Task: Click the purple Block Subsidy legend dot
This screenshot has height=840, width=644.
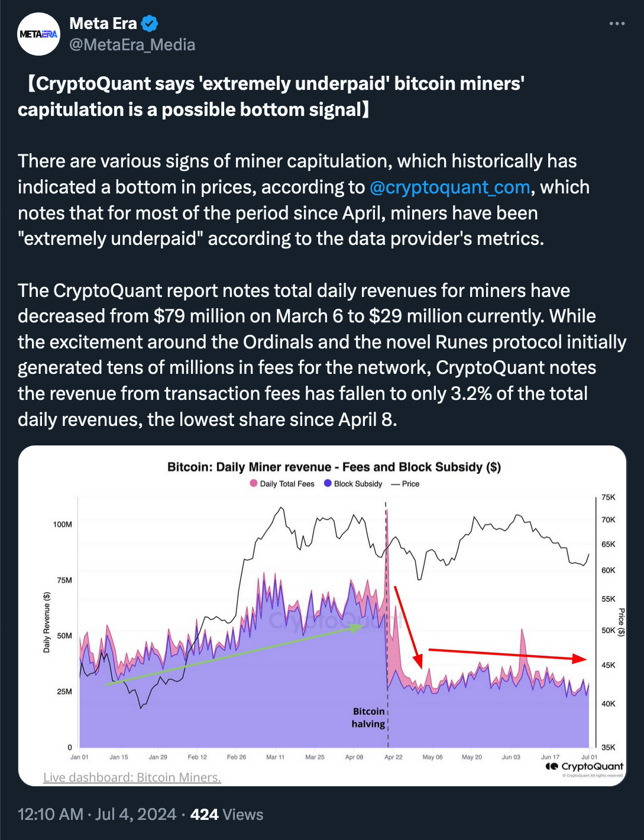Action: click(x=328, y=483)
